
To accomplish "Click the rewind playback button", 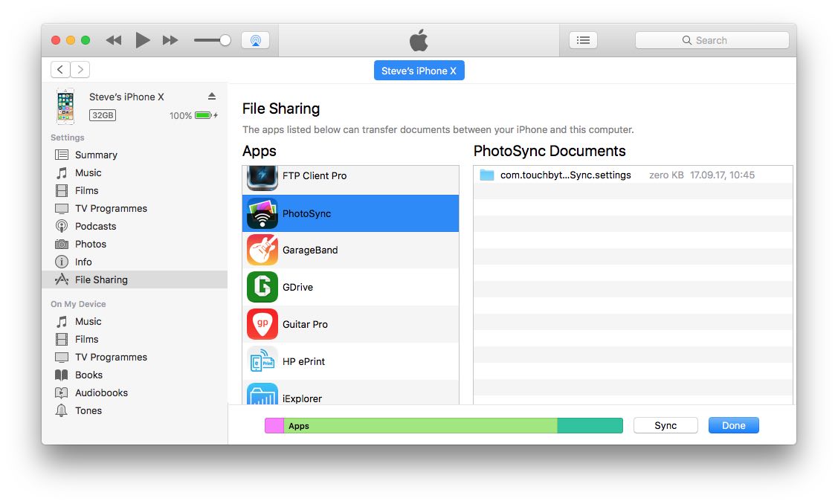I will [114, 40].
